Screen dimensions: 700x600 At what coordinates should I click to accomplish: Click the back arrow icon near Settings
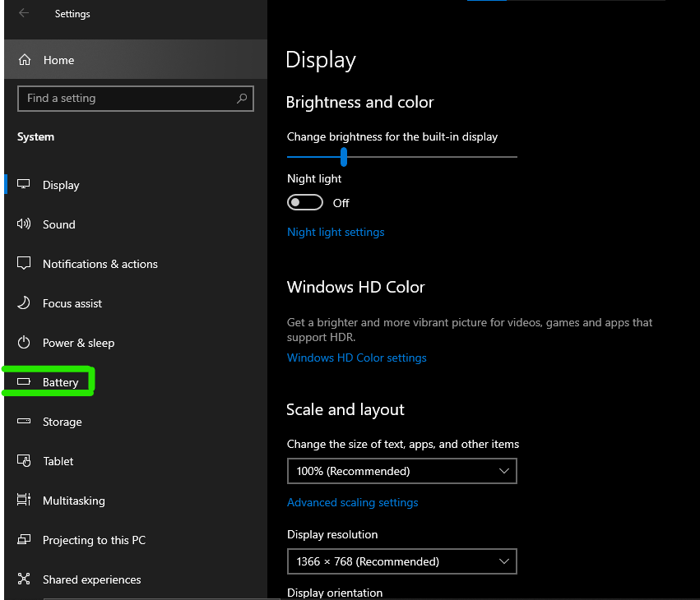[24, 13]
